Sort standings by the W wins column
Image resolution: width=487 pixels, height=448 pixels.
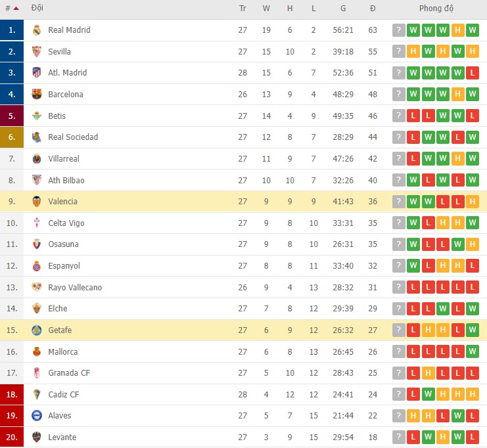(x=266, y=9)
